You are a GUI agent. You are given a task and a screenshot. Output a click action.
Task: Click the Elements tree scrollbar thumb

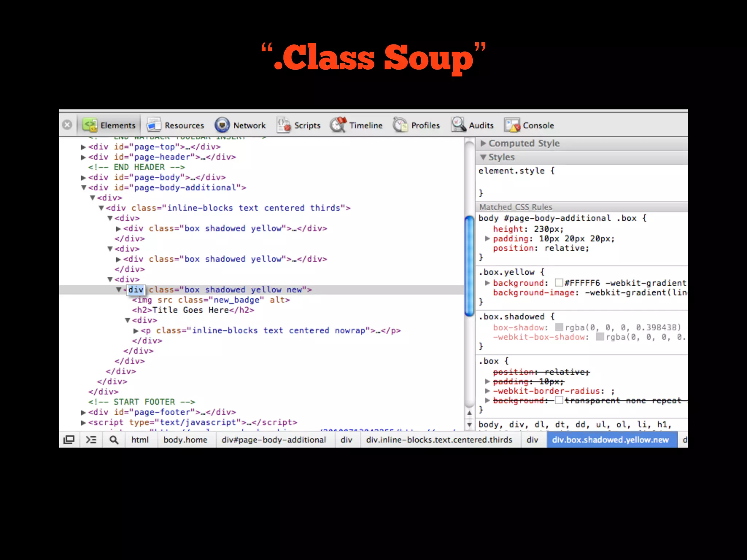(x=469, y=266)
